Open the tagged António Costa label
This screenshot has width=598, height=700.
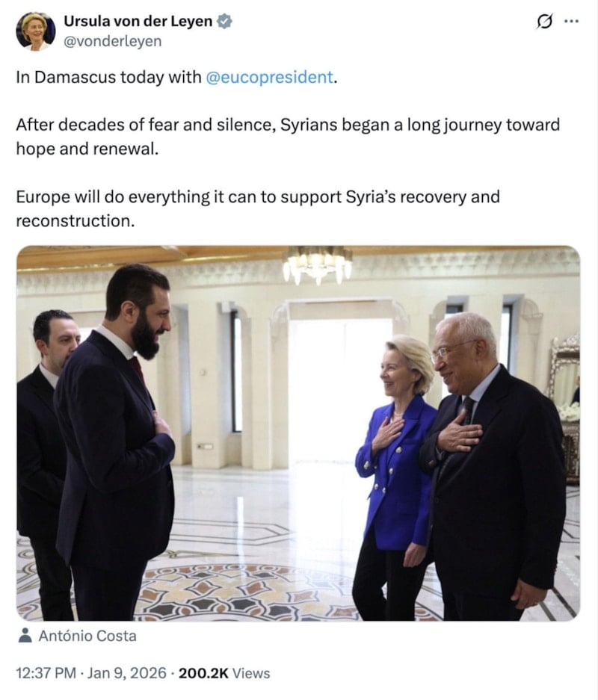[x=87, y=636]
